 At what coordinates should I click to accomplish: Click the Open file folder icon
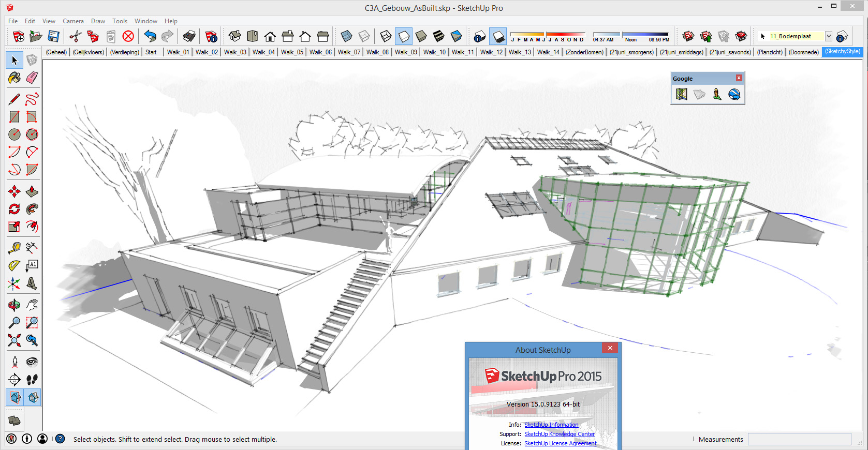point(36,36)
